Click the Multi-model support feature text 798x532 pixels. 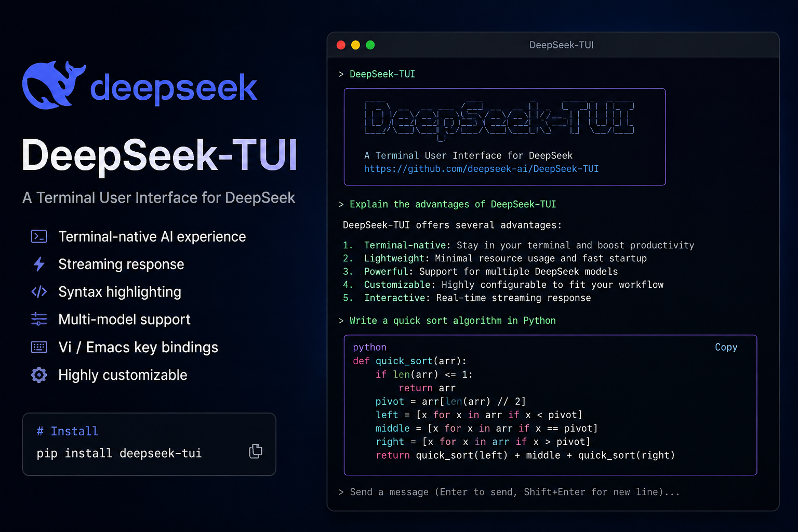125,320
